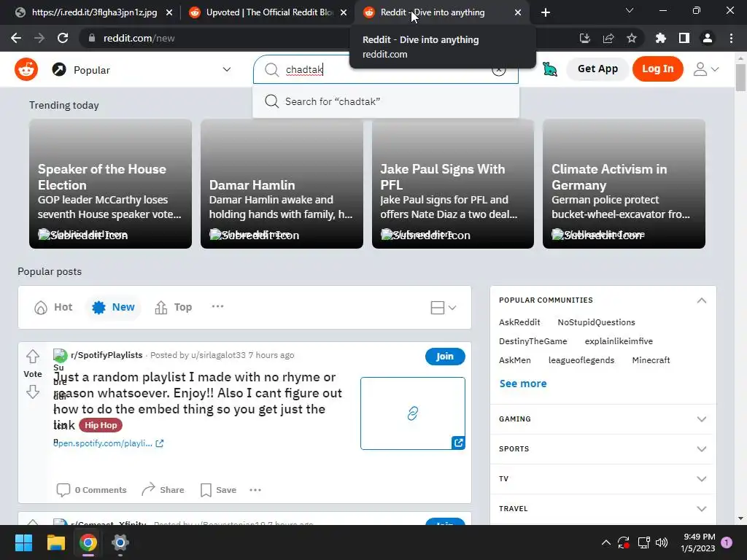Image resolution: width=747 pixels, height=560 pixels.
Task: Click the teal advertise mascot icon
Action: [550, 69]
